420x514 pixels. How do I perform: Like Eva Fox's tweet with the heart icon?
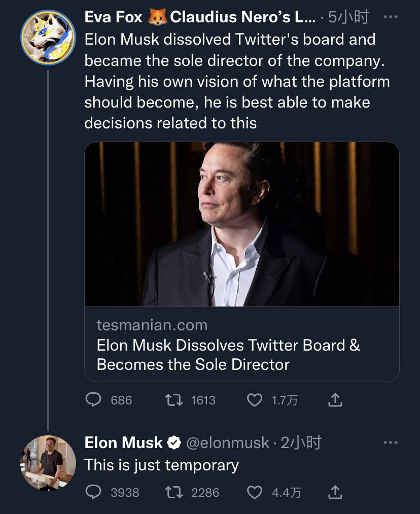pyautogui.click(x=255, y=400)
